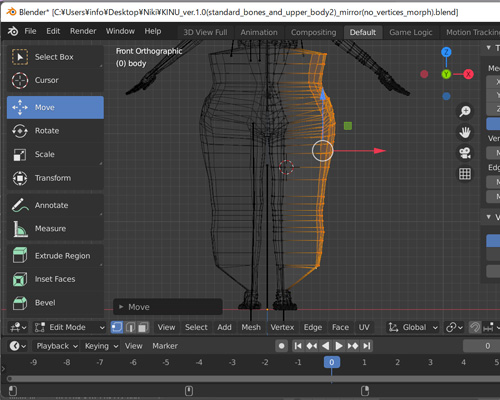Jump to the last frame
The image size is (500, 400).
point(366,346)
